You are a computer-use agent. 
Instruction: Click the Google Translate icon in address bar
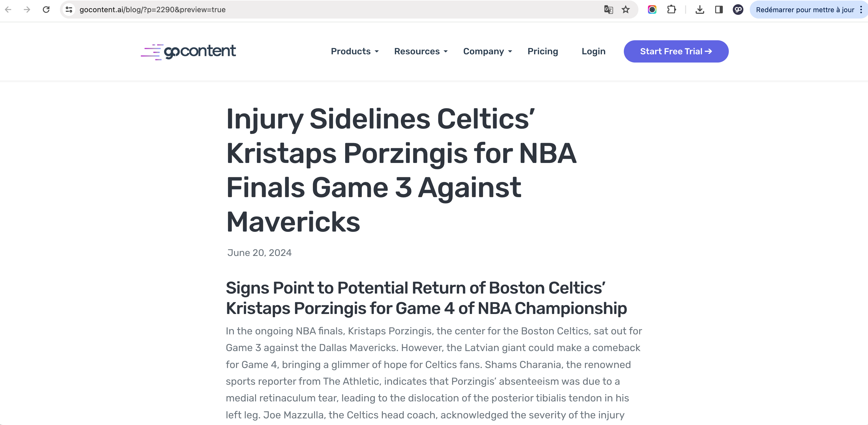pyautogui.click(x=608, y=10)
